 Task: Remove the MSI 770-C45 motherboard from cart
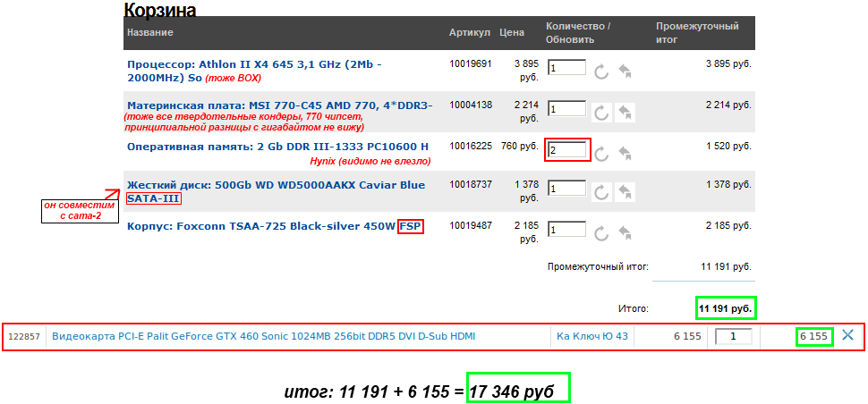point(625,113)
